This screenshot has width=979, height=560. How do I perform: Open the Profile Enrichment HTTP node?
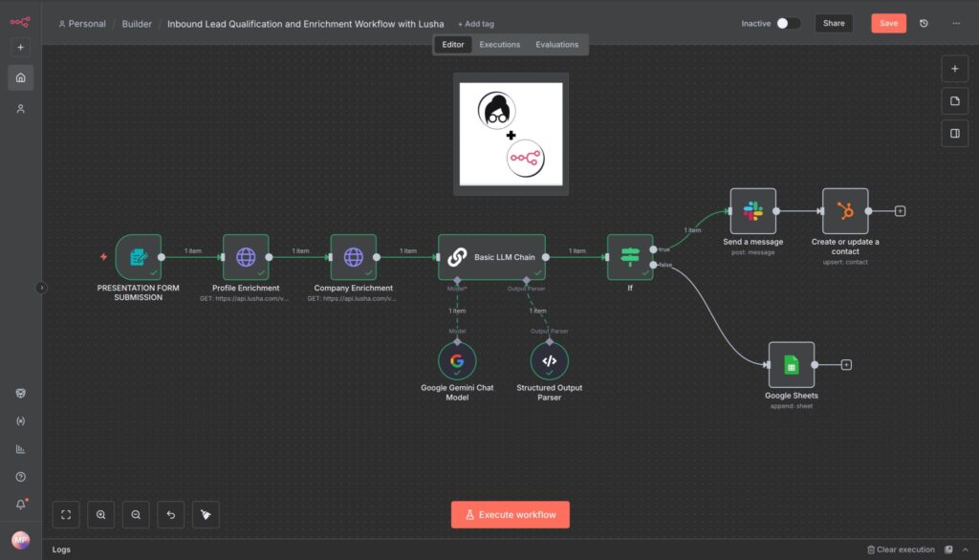(x=246, y=257)
